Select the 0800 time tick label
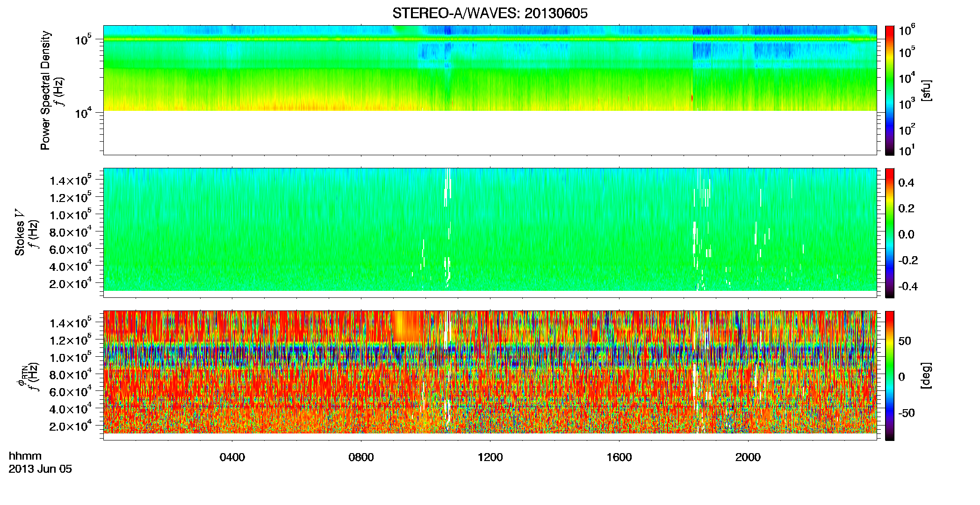980x505 pixels. click(x=361, y=457)
